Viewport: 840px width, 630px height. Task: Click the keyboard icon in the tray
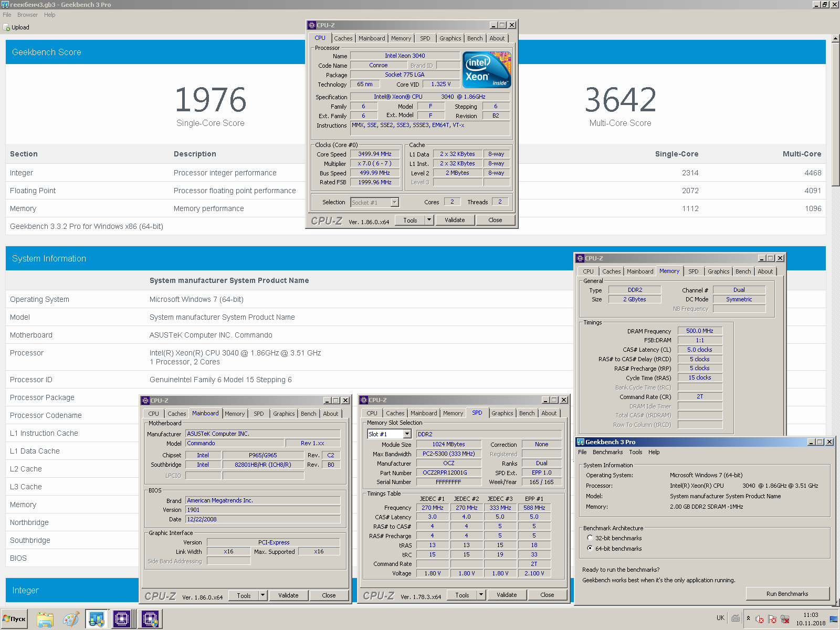736,618
